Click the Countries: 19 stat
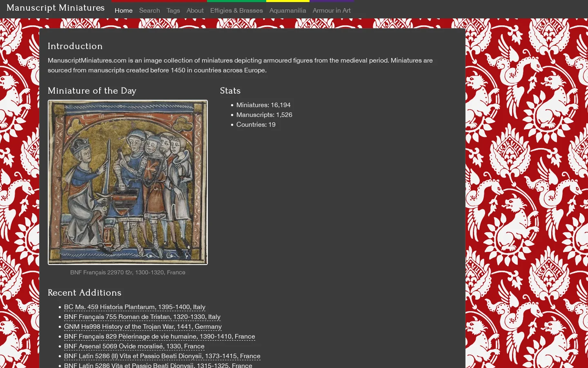 [x=256, y=125]
